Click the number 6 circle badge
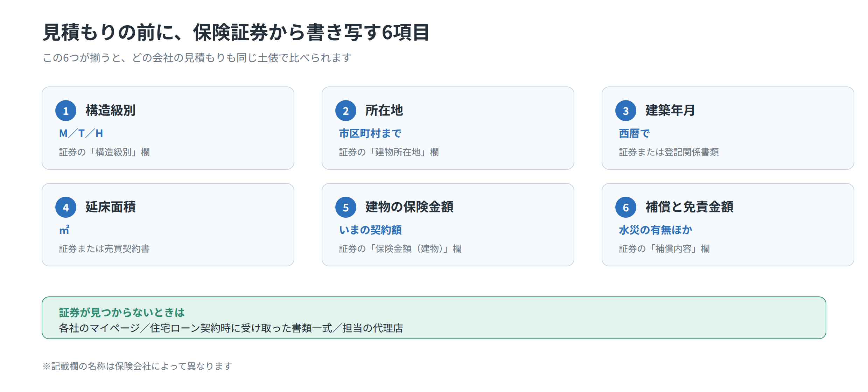 [x=626, y=207]
